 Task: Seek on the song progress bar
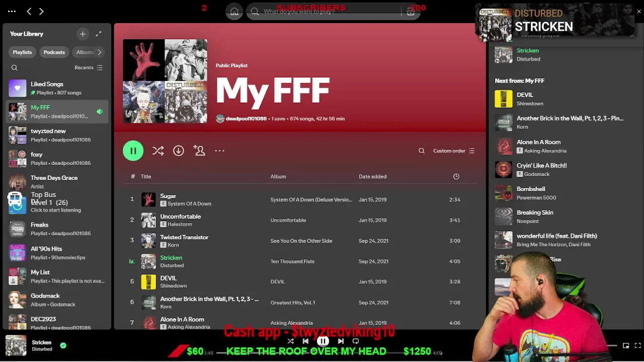[x=323, y=353]
